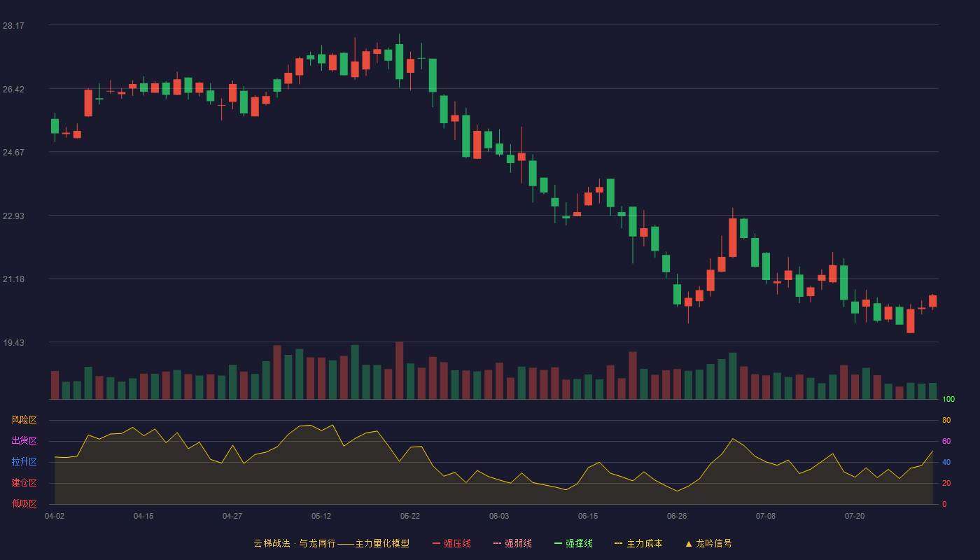
Task: Click the 出货区 zone label
Action: pyautogui.click(x=24, y=441)
